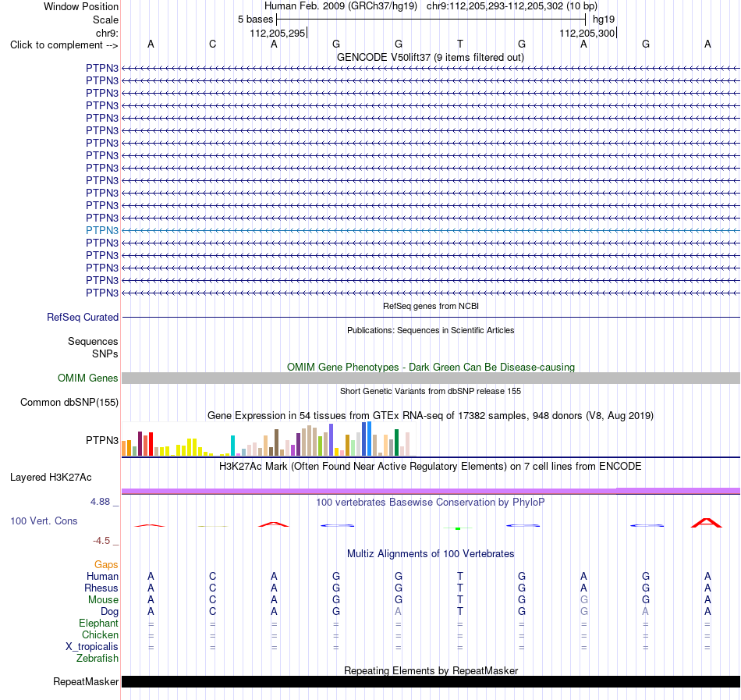Image resolution: width=741 pixels, height=700 pixels.
Task: Click the 'chr9:' ruler label
Action: [x=107, y=33]
